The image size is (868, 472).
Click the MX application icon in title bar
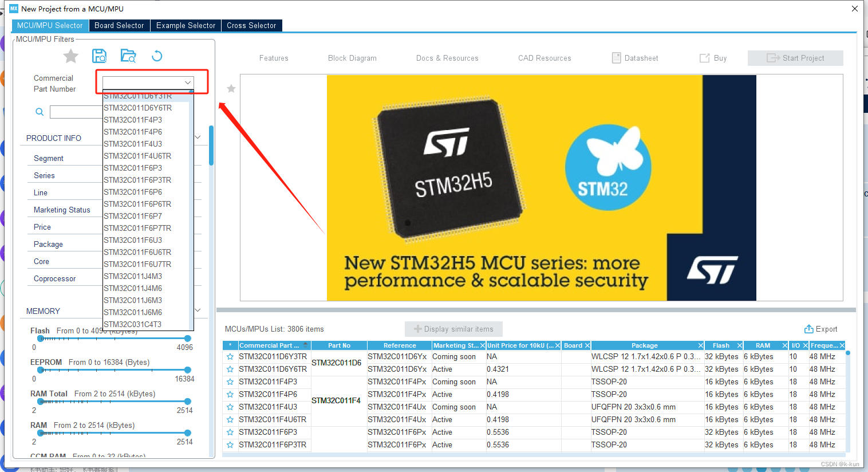pos(14,9)
